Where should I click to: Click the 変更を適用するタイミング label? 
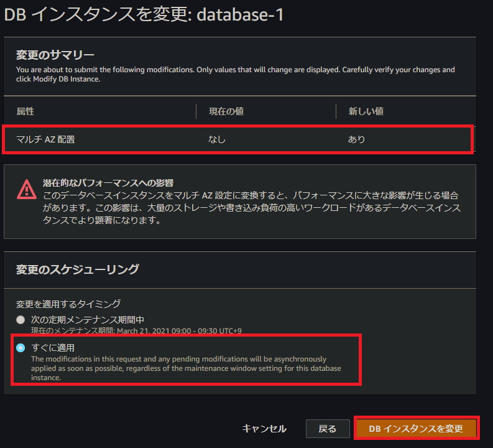tap(68, 304)
